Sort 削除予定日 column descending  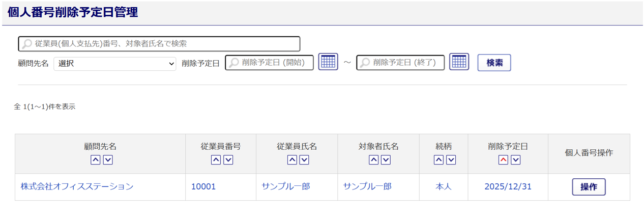[x=516, y=160]
